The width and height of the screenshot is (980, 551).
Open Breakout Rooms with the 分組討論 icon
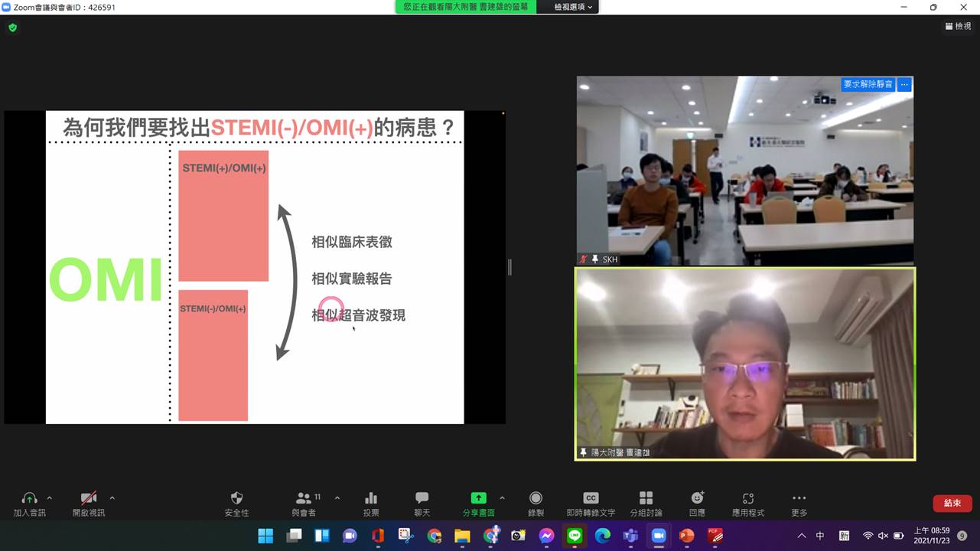click(x=646, y=497)
